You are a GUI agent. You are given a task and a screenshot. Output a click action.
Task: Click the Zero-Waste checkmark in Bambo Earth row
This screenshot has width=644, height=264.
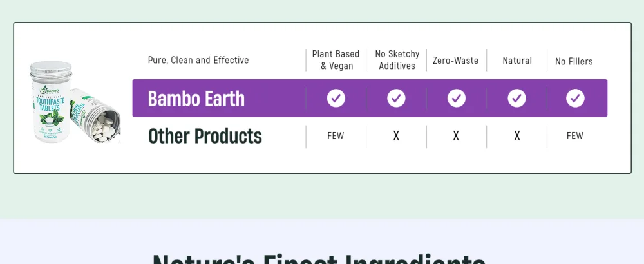pyautogui.click(x=457, y=98)
